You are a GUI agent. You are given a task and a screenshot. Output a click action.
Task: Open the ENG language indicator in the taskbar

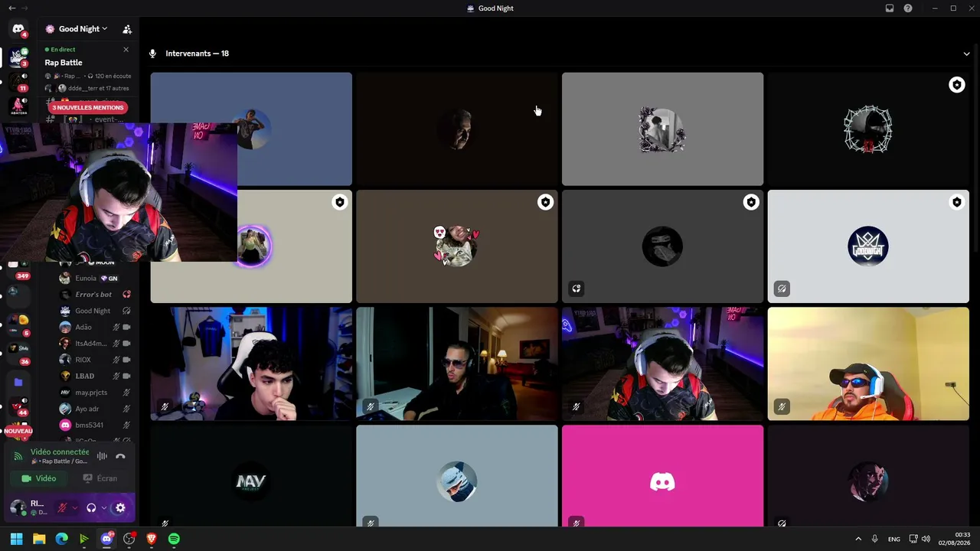(x=894, y=540)
